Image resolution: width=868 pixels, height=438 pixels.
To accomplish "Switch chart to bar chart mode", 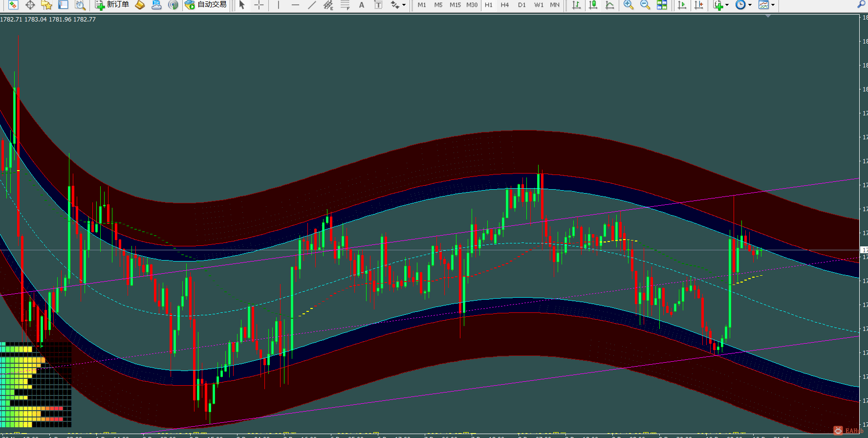I will 577,5.
